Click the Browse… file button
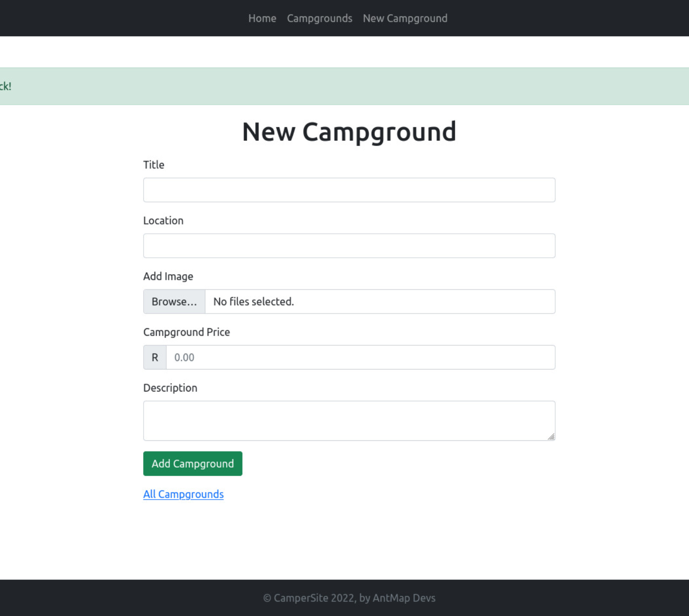The width and height of the screenshot is (689, 616). pos(174,301)
